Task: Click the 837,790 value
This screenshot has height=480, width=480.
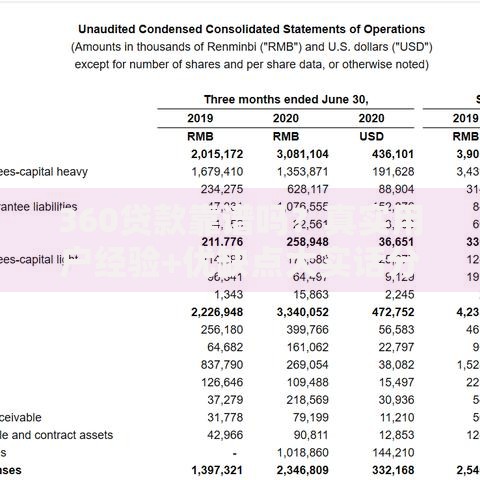Action: pos(222,365)
